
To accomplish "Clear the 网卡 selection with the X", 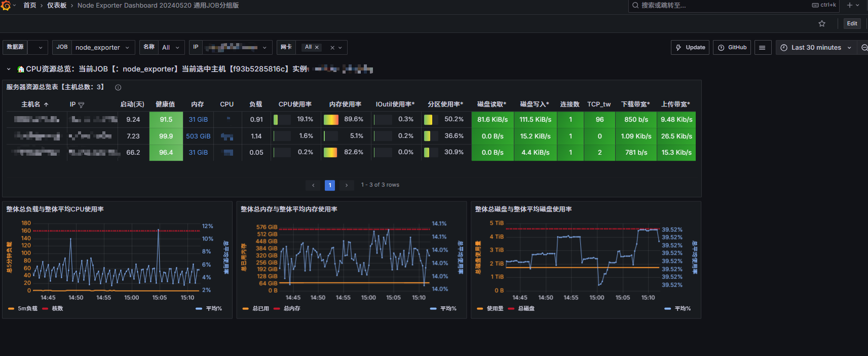I will (x=332, y=48).
